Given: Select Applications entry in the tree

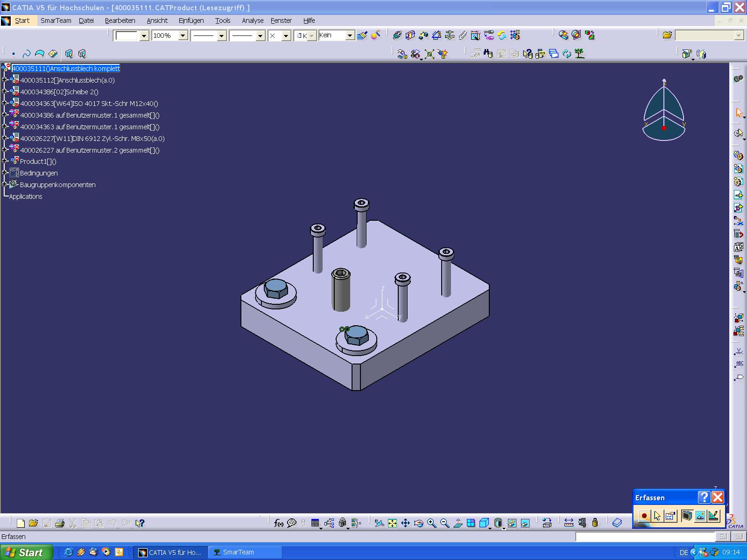Looking at the screenshot, I should [26, 196].
